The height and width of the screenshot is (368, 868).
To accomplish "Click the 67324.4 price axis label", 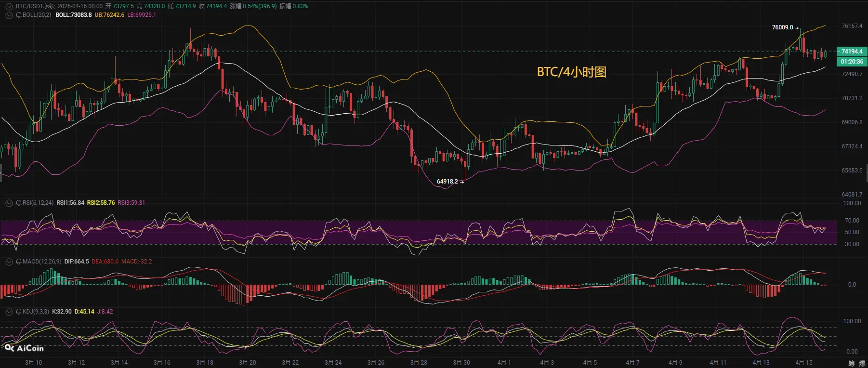I will point(852,146).
